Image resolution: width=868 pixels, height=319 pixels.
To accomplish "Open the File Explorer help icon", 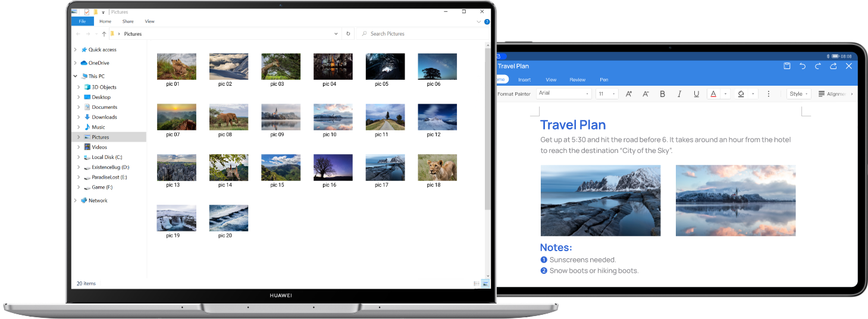I will tap(487, 21).
